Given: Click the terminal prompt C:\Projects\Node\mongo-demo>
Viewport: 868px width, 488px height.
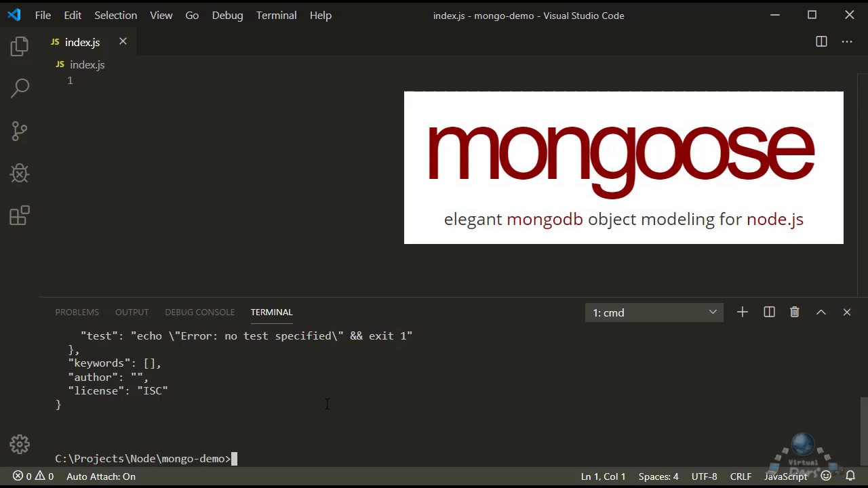Looking at the screenshot, I should (x=143, y=459).
